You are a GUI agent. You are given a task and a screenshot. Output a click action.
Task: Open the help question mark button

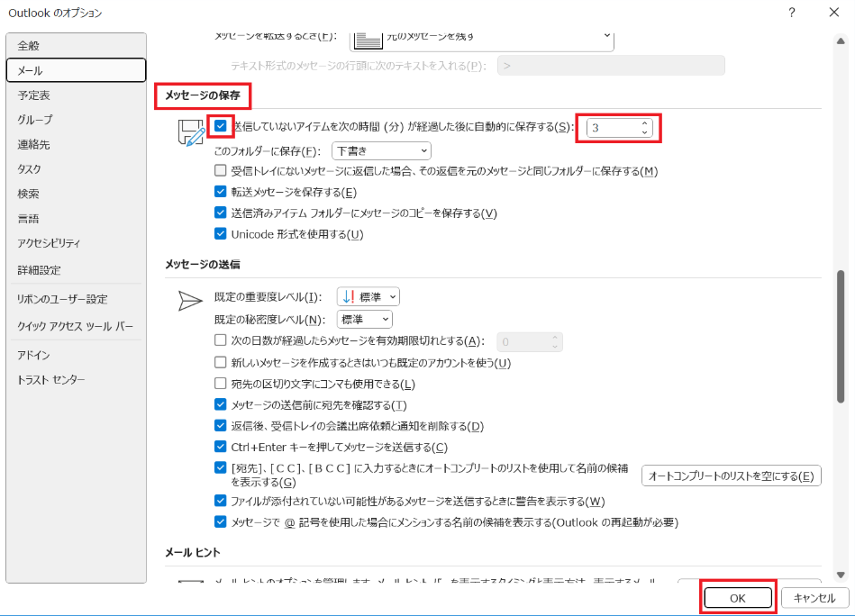791,13
